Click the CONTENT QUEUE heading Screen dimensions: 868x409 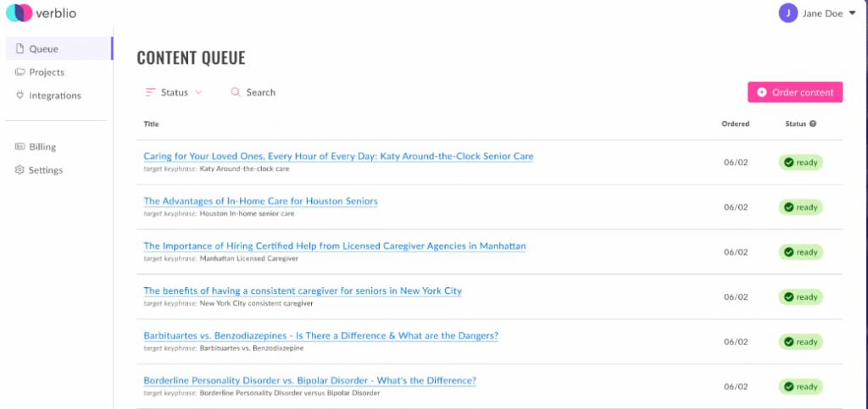pos(191,58)
